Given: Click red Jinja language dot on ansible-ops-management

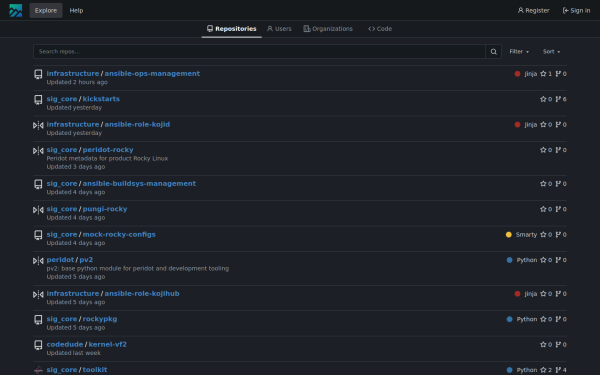Looking at the screenshot, I should pyautogui.click(x=517, y=74).
